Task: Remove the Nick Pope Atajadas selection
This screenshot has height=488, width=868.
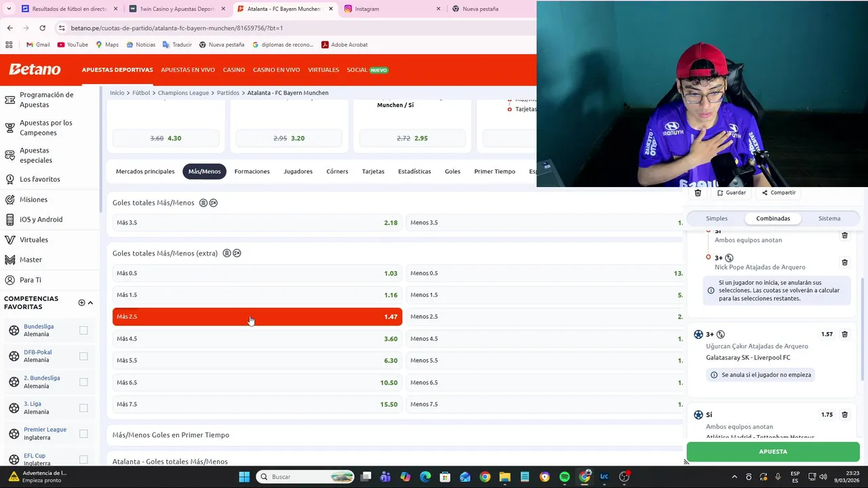Action: coord(844,262)
